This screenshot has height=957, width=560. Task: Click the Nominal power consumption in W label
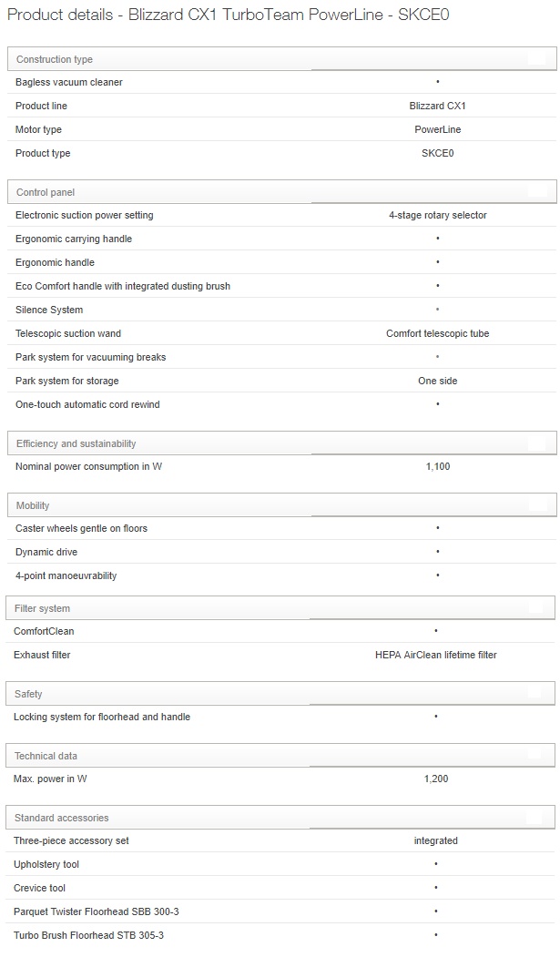tap(88, 466)
